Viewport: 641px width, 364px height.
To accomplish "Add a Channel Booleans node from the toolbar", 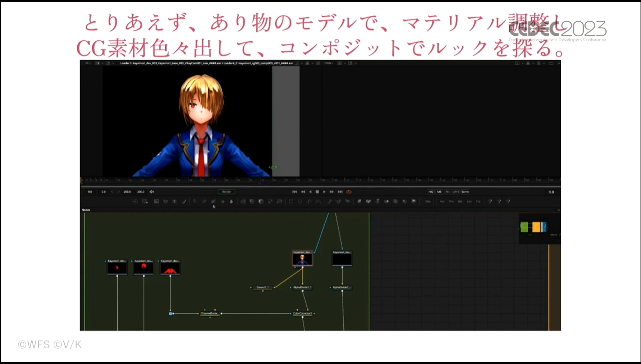I will coord(252,201).
